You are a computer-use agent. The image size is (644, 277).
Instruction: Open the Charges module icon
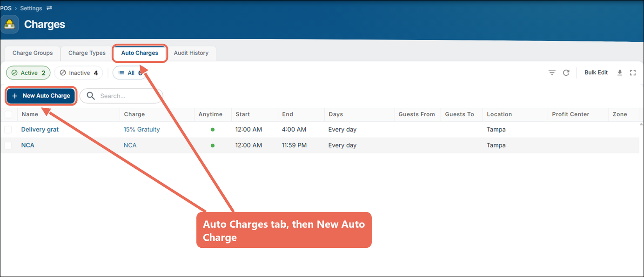tap(9, 25)
